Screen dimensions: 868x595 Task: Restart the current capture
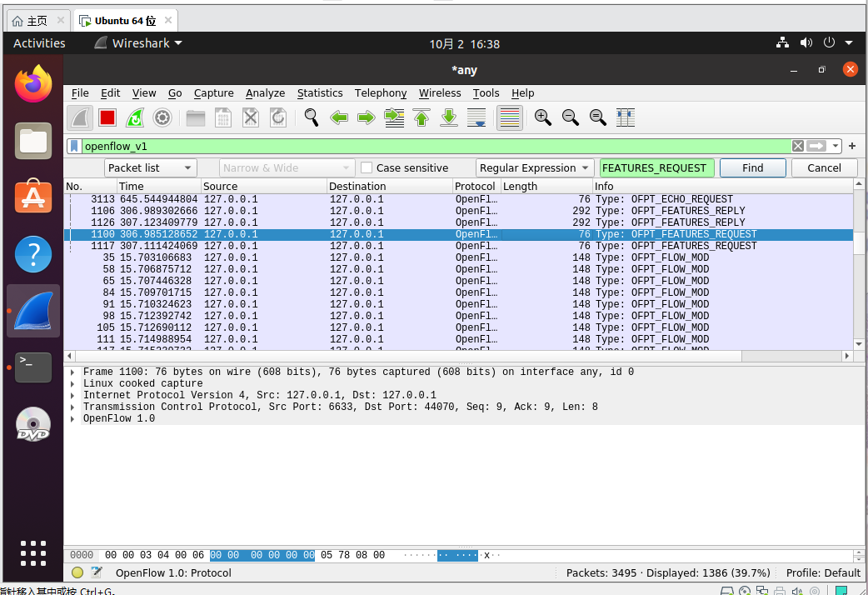(x=135, y=117)
